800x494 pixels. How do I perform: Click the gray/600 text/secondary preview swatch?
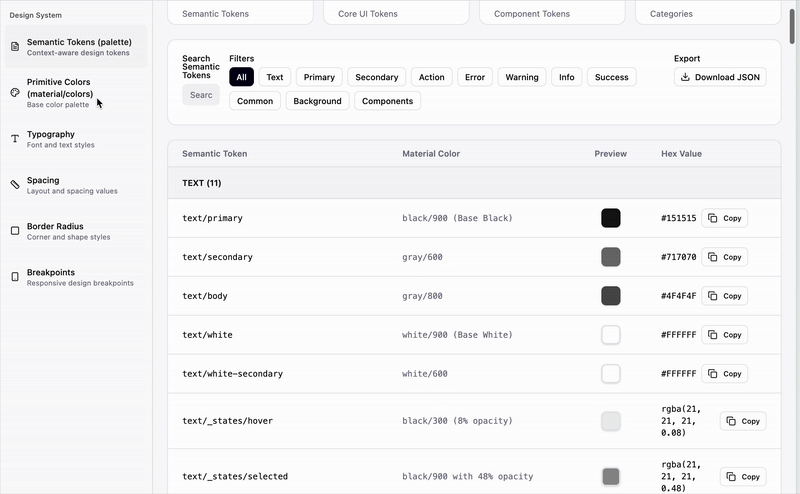pos(610,257)
